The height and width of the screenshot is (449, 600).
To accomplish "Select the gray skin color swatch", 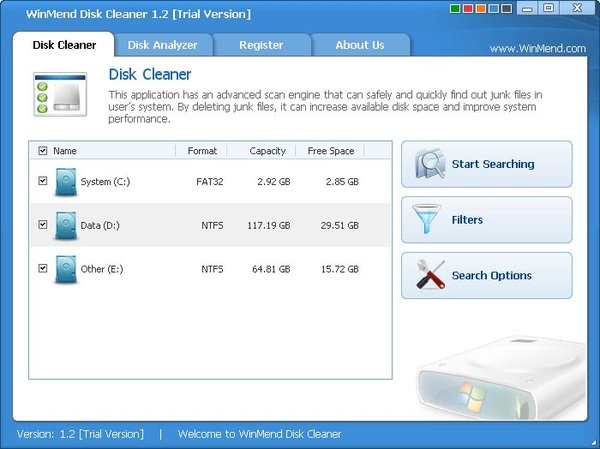I will (507, 8).
